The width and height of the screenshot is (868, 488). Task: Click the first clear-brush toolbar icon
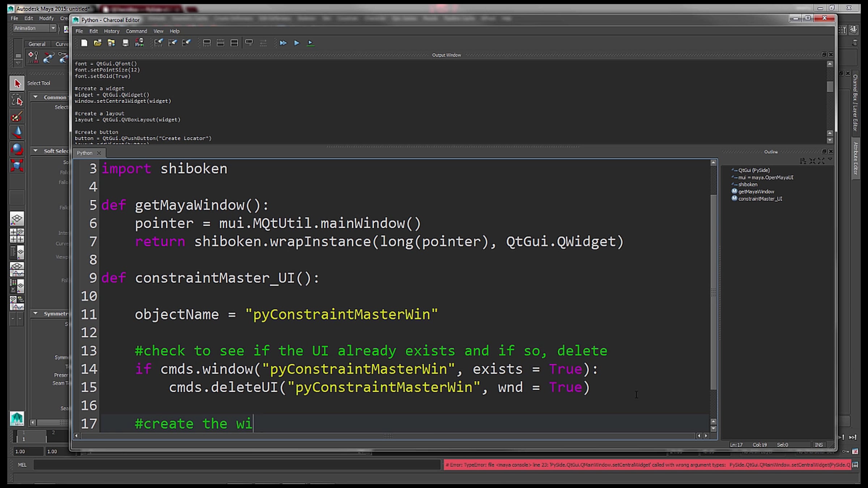[158, 43]
